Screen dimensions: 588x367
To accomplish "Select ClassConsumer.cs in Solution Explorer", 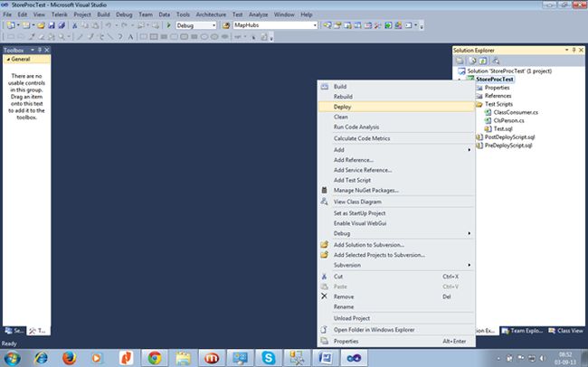I will [516, 112].
